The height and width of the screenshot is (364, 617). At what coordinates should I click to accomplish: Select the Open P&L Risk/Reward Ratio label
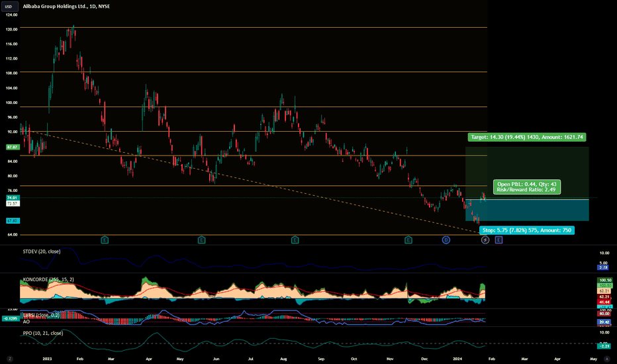[527, 187]
